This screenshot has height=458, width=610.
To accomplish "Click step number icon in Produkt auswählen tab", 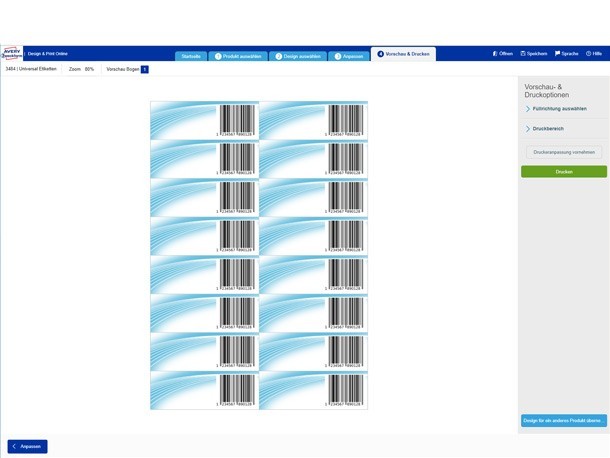I will (x=218, y=56).
